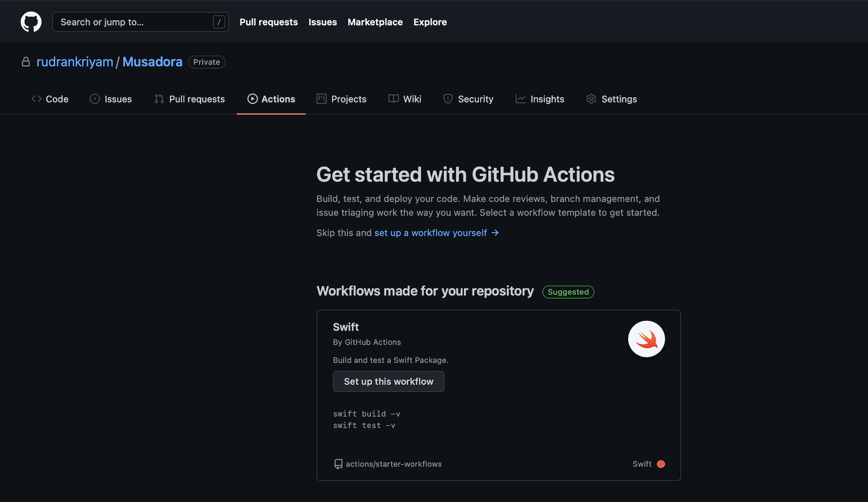Click the Swift language label at card bottom
This screenshot has width=868, height=502.
(642, 464)
